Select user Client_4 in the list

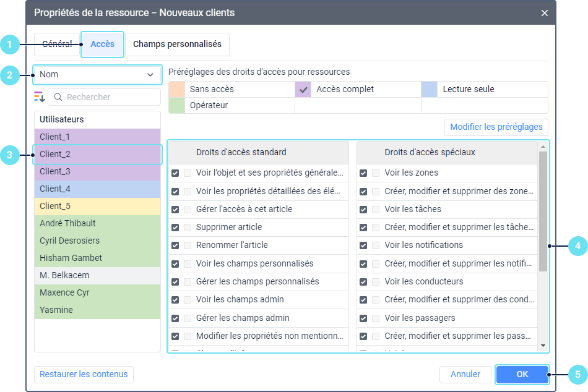click(x=97, y=189)
